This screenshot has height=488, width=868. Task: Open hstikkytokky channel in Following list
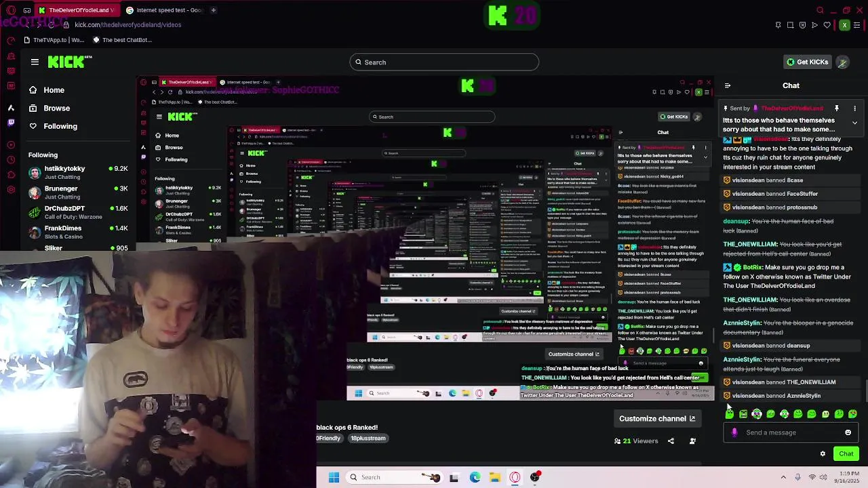pos(78,172)
